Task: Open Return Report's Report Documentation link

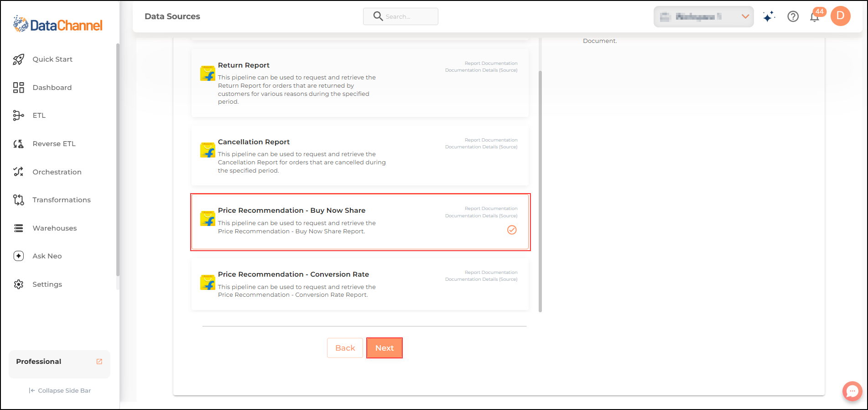Action: click(491, 63)
